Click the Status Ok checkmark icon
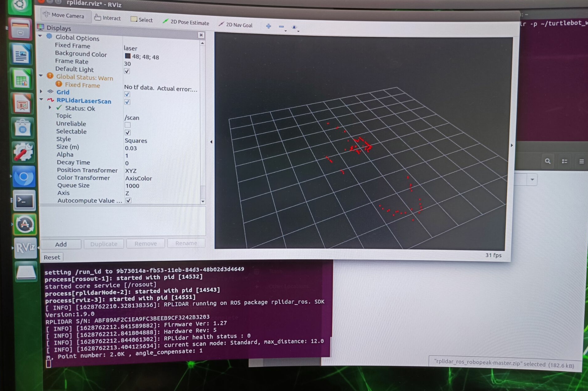The image size is (588, 391). [x=59, y=108]
